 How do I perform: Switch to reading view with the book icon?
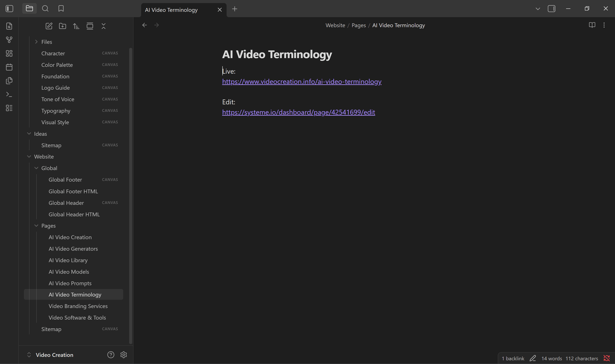point(592,25)
